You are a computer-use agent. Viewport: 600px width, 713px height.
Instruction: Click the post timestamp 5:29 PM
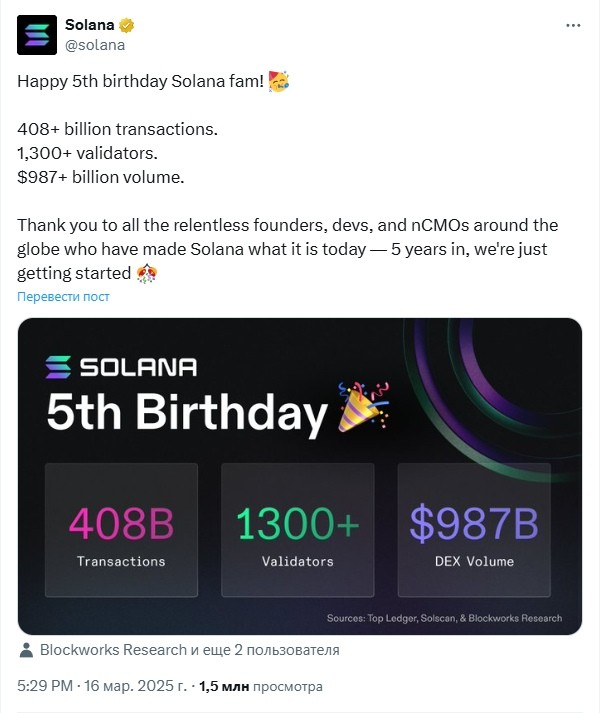(47, 688)
